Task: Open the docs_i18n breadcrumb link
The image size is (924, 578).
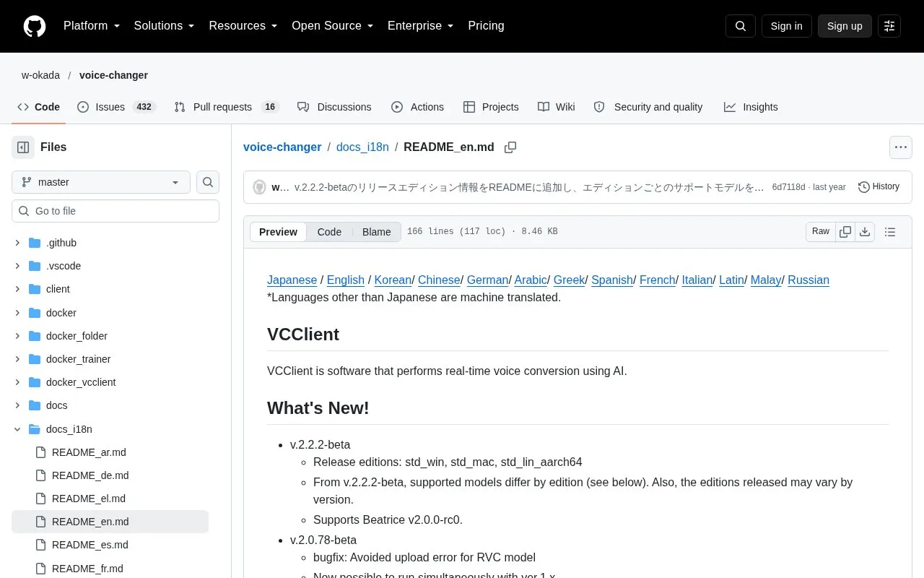Action: click(x=362, y=147)
